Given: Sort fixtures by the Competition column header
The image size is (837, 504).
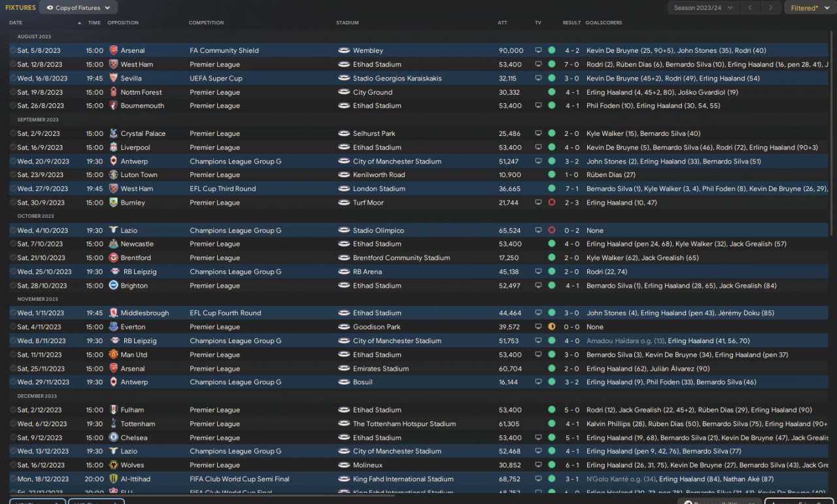Looking at the screenshot, I should (207, 23).
